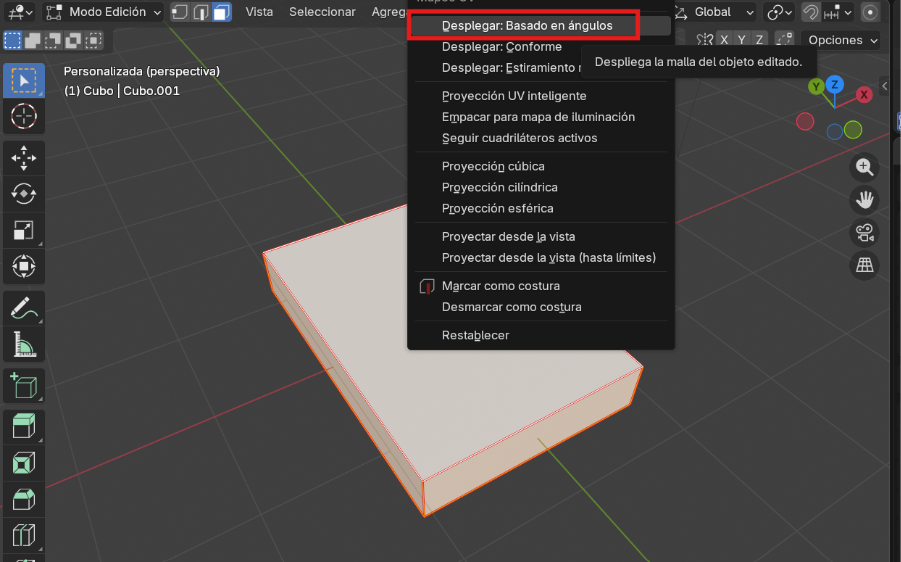The width and height of the screenshot is (901, 562).
Task: Click the red X axis gizmo ball
Action: 863,95
